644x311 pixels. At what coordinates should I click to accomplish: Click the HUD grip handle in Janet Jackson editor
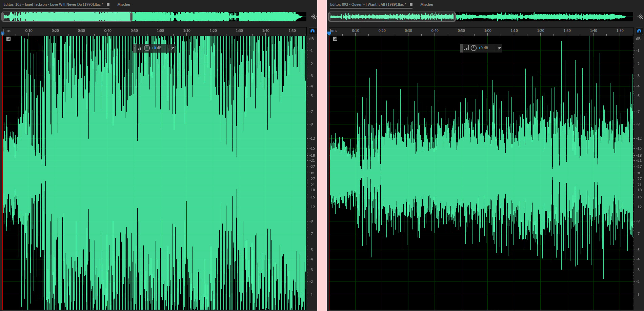pyautogui.click(x=135, y=48)
